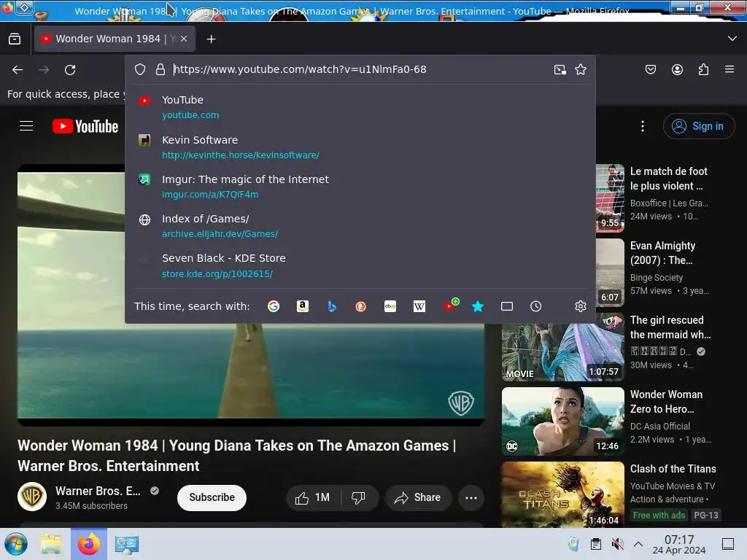Open YouTube guide hamburger menu
This screenshot has width=747, height=560.
point(26,126)
